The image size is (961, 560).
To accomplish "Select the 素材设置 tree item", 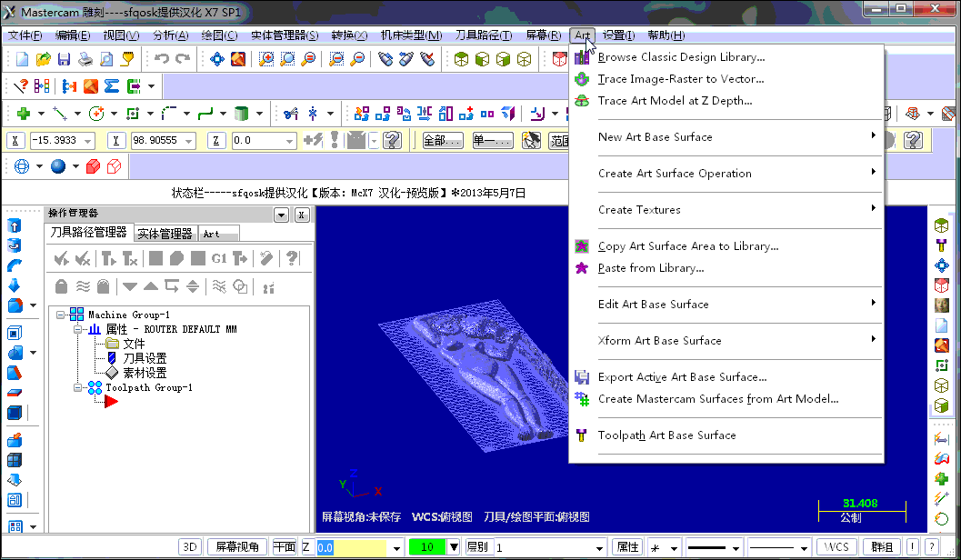I will 145,373.
